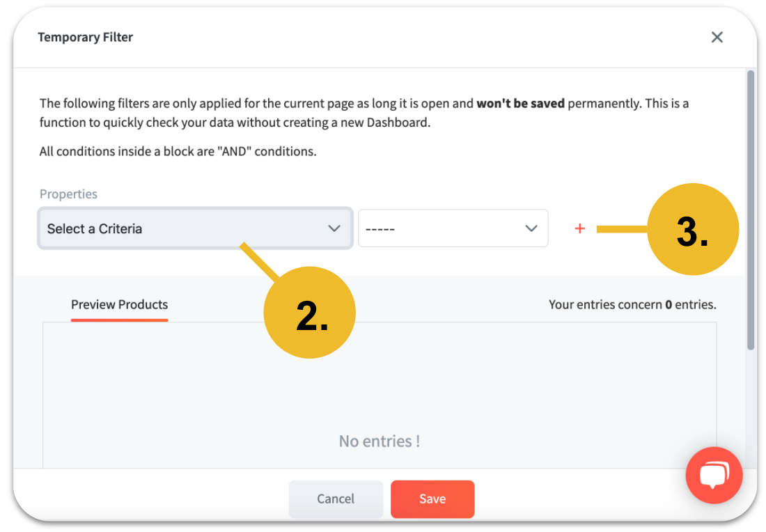The height and width of the screenshot is (532, 766).
Task: Click the AND conditions note text
Action: coord(178,151)
